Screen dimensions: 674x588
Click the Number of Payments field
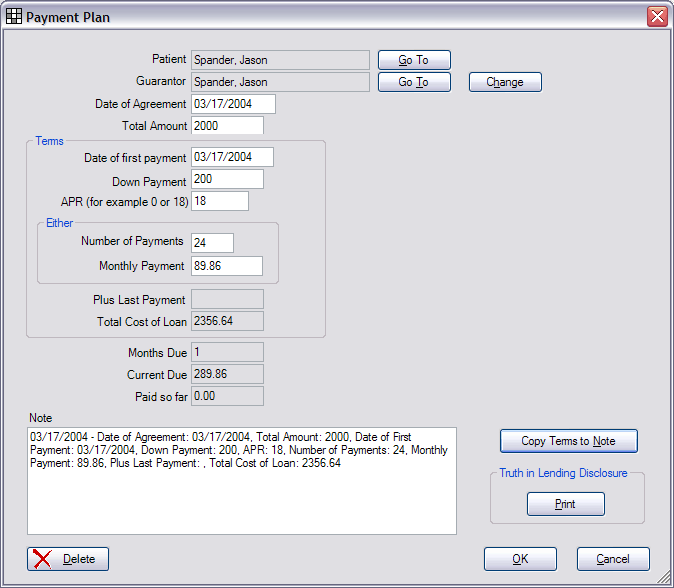(212, 242)
